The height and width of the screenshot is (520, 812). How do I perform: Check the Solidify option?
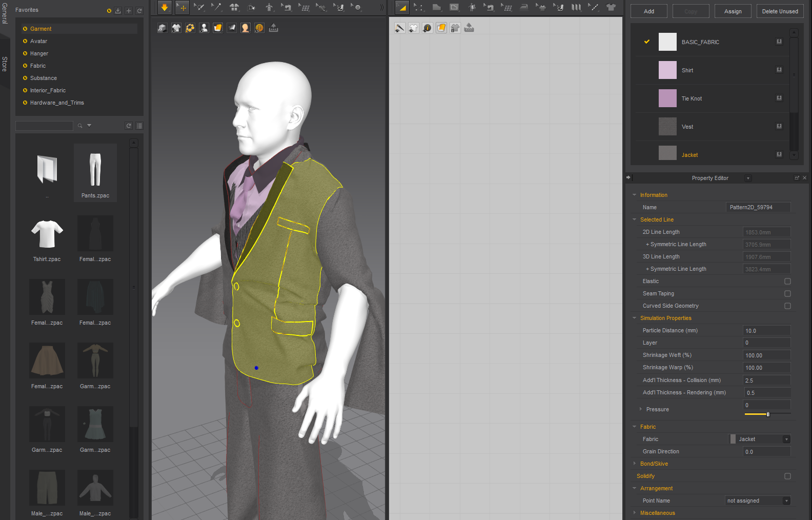point(787,476)
